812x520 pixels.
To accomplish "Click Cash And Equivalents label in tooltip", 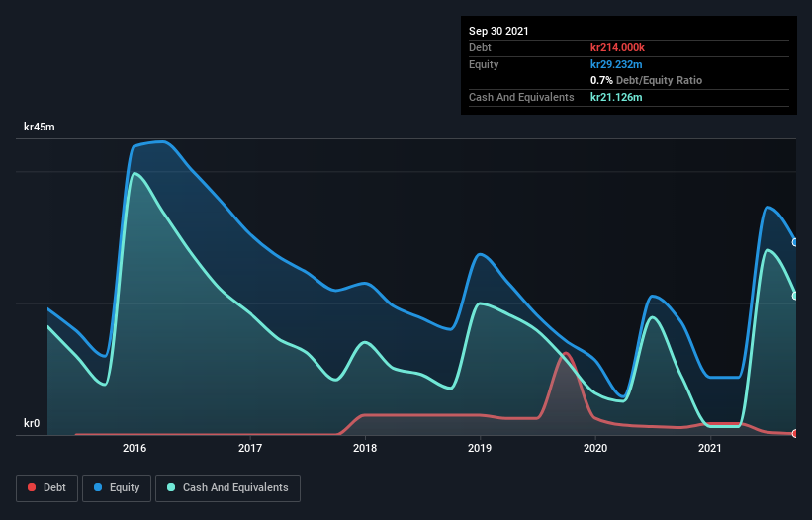I will click(521, 97).
